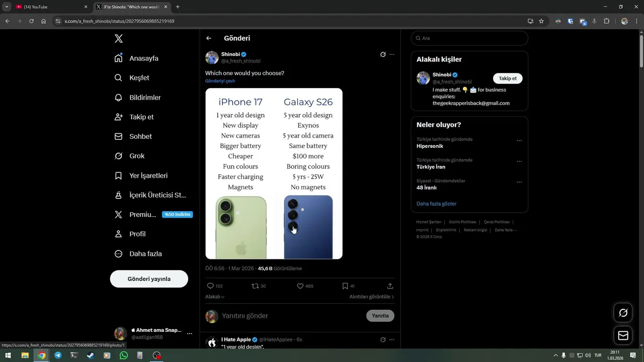
Task: Click Takip et button for Shinobi
Action: 508,78
